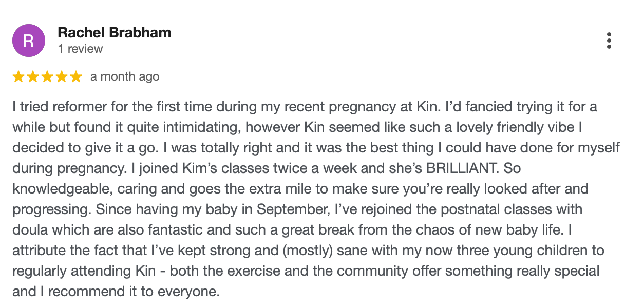This screenshot has height=308, width=644.
Task: Open the three-dot review options menu
Action: 609,41
